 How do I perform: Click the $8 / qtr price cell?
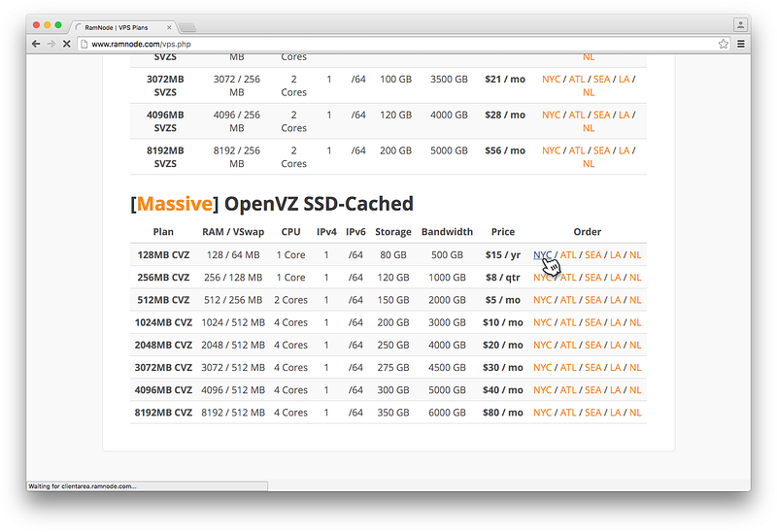point(502,278)
